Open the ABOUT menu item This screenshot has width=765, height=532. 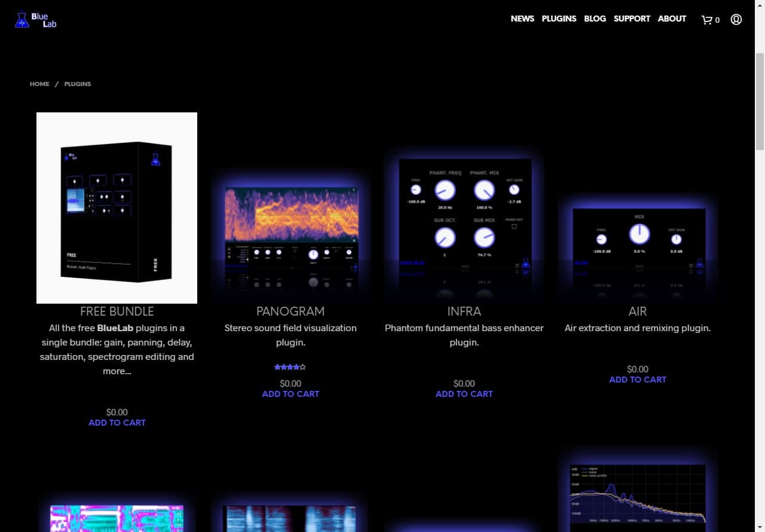672,19
